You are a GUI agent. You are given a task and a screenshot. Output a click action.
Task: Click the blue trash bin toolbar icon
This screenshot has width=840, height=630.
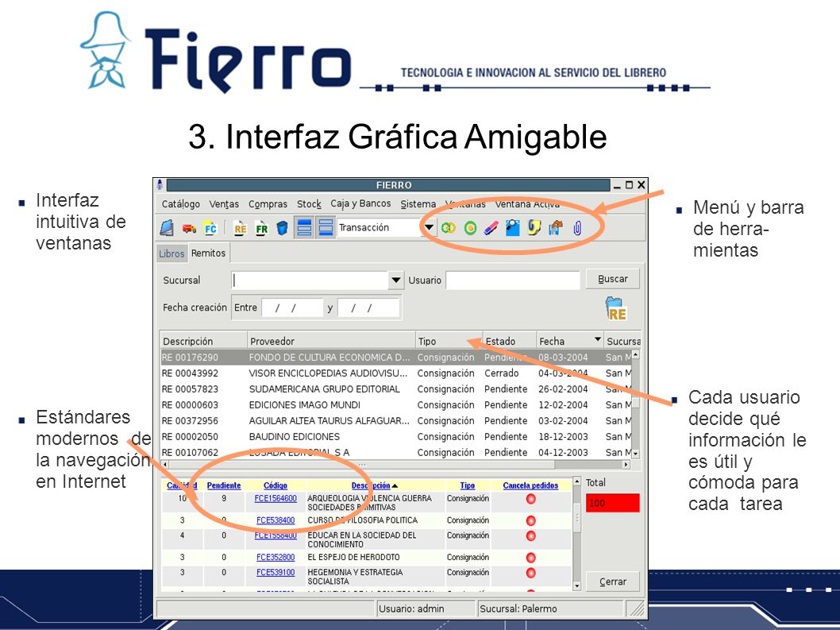282,229
